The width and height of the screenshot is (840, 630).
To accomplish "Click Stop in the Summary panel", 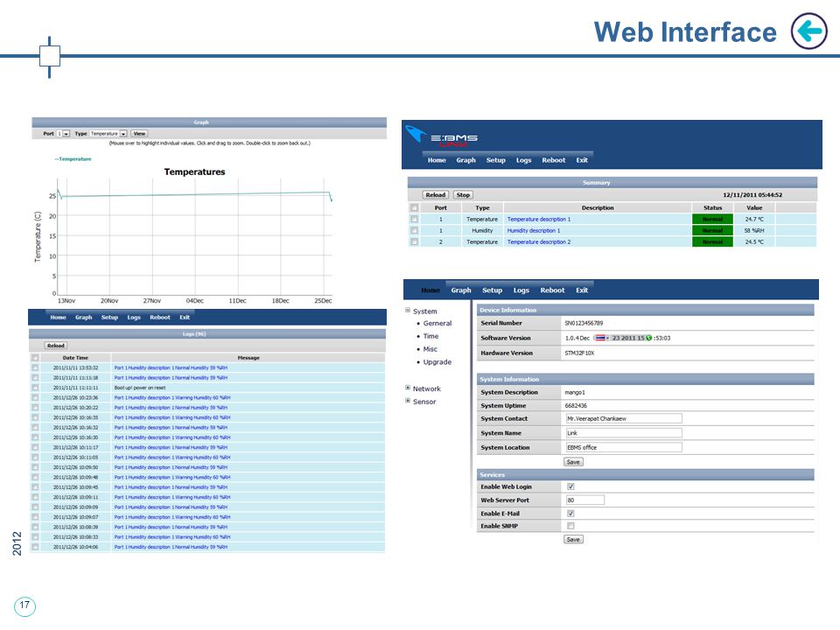I will click(463, 195).
